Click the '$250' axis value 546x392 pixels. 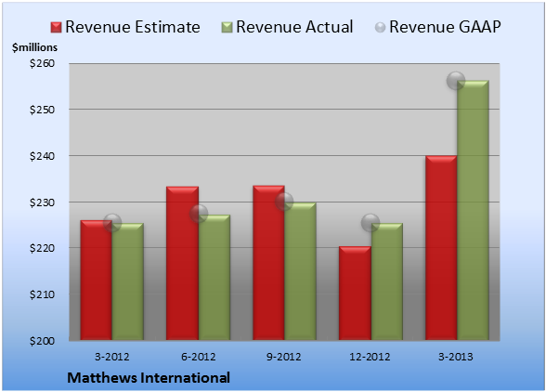pos(43,110)
